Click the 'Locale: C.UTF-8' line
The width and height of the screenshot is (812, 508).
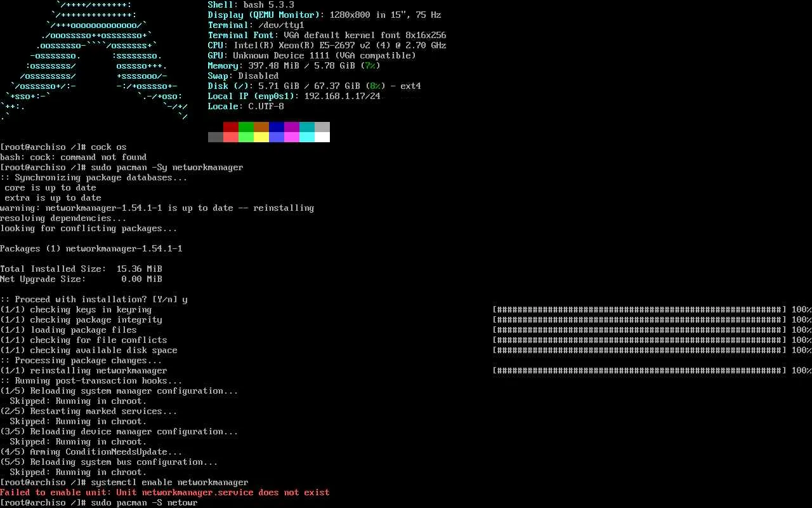[246, 107]
